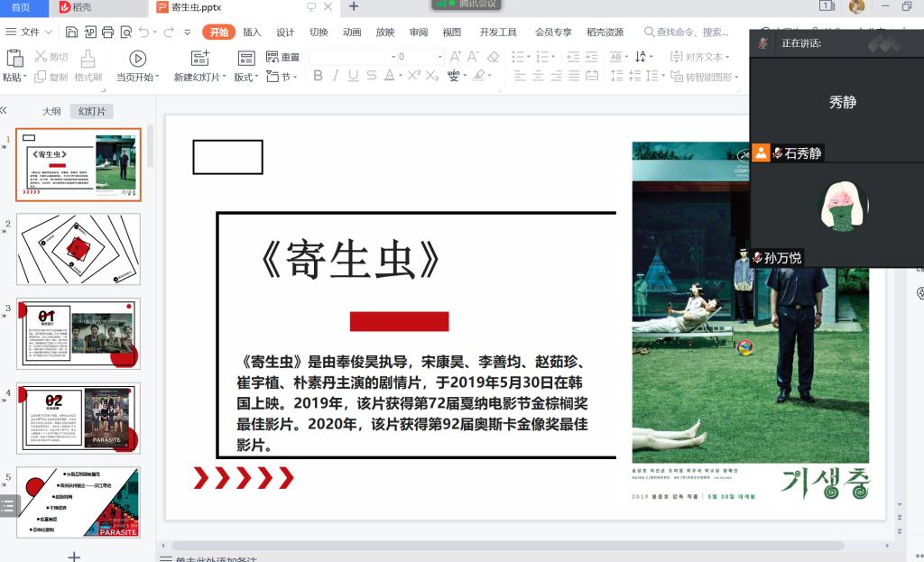Select slide 3 thumbnail
The height and width of the screenshot is (562, 924).
79,334
